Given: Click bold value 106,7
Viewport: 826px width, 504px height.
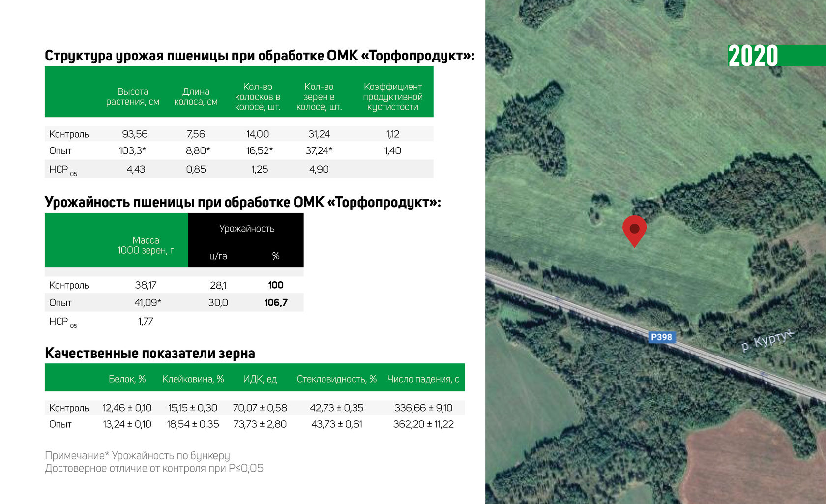Looking at the screenshot, I should pos(276,302).
